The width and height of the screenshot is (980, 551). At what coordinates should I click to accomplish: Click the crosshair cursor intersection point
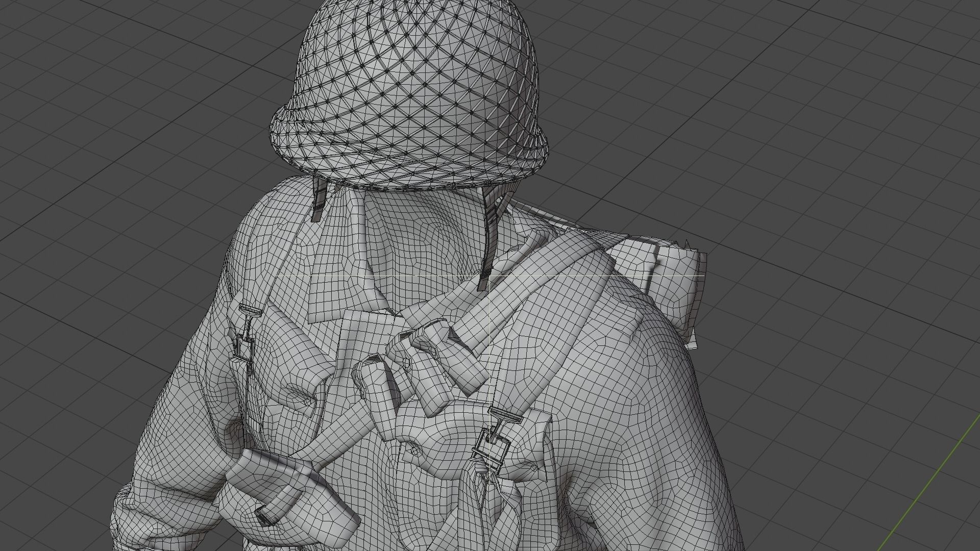pyautogui.click(x=491, y=276)
